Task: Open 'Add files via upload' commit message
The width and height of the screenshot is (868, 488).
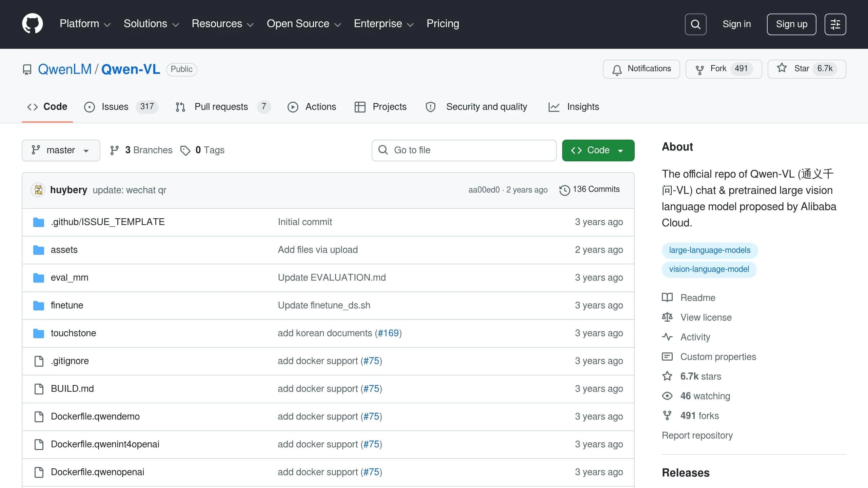Action: tap(318, 250)
